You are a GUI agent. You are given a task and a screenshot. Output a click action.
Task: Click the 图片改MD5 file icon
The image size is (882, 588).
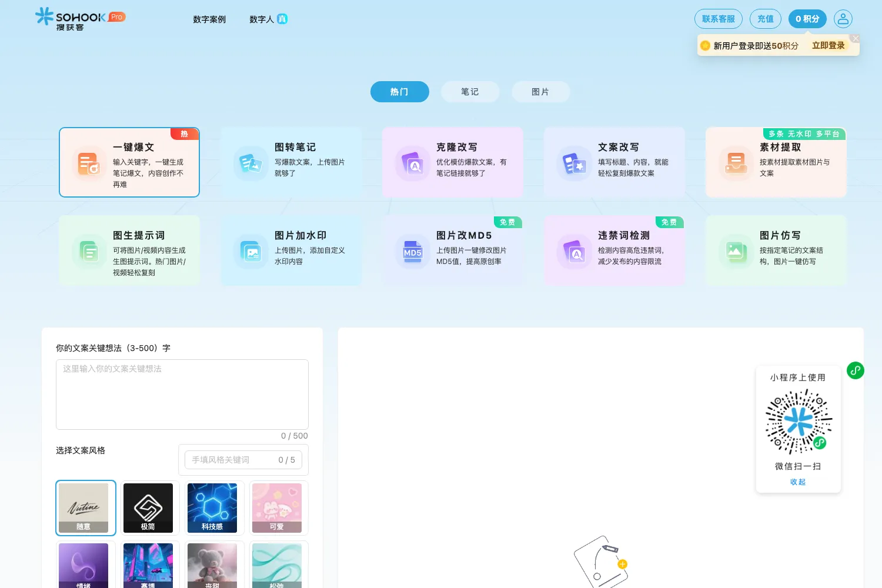point(412,251)
